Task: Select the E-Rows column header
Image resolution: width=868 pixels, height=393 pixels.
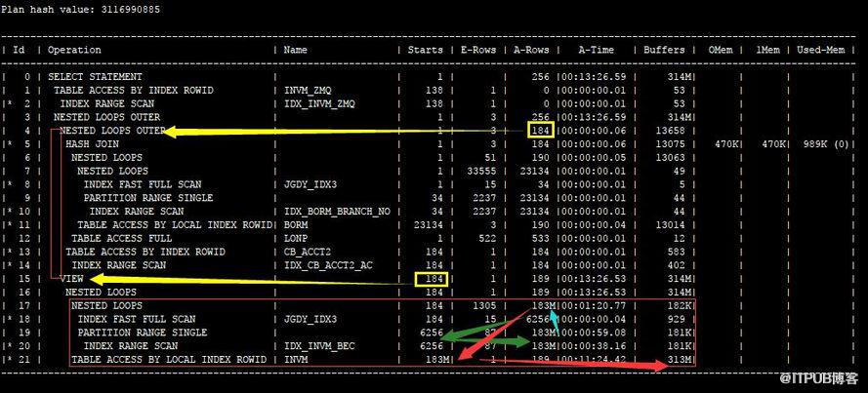Action: pos(478,50)
